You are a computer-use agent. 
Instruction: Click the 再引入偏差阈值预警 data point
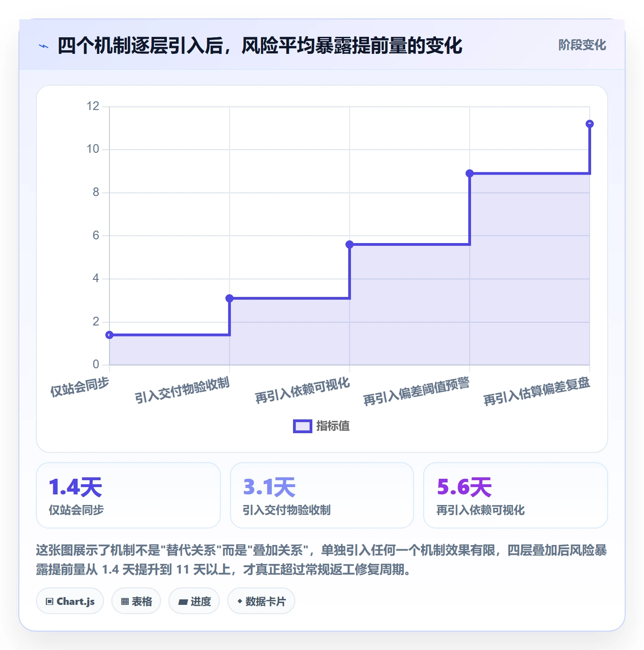470,174
